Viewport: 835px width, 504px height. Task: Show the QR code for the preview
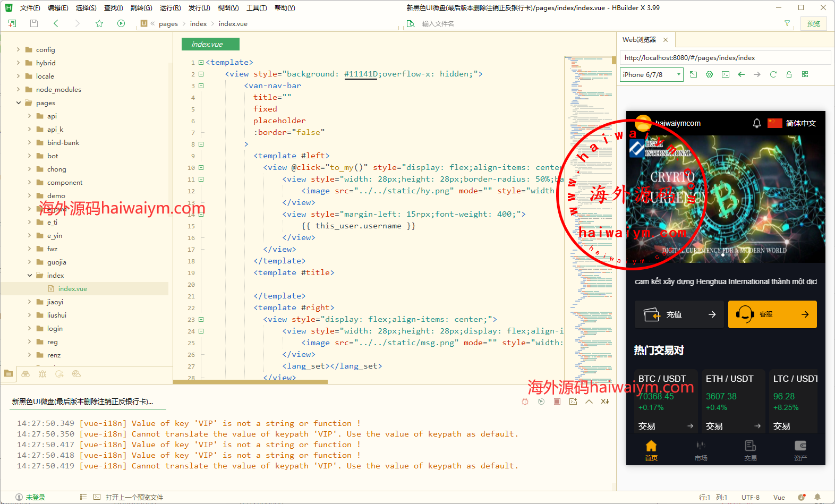pos(805,74)
